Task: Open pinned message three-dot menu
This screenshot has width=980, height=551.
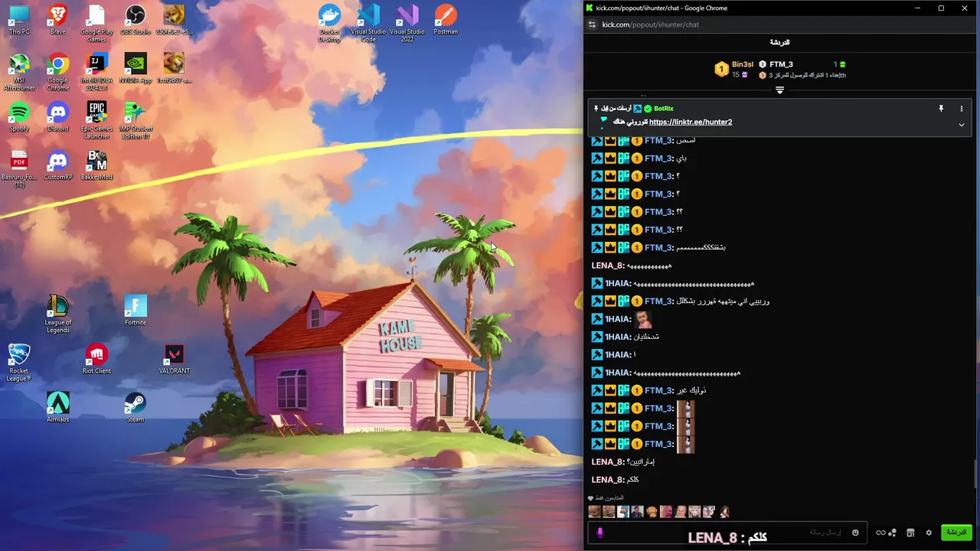Action: (962, 109)
